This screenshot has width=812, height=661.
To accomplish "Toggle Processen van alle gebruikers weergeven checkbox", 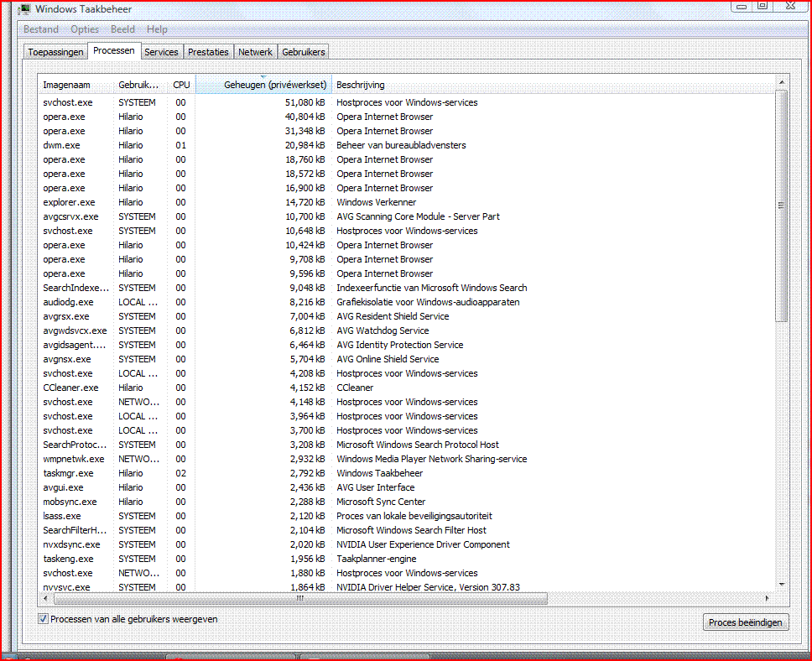I will [x=43, y=619].
